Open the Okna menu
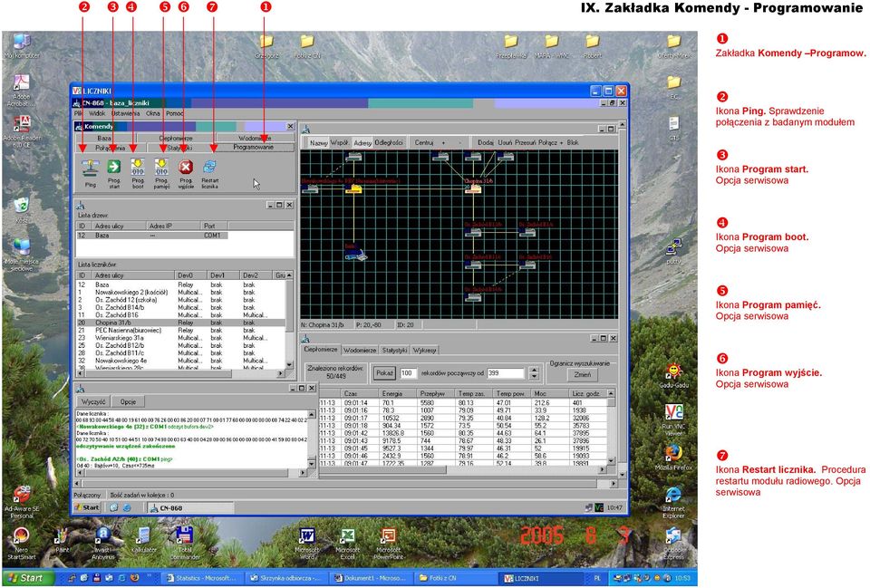Image resolution: width=870 pixels, height=588 pixels. coord(152,113)
